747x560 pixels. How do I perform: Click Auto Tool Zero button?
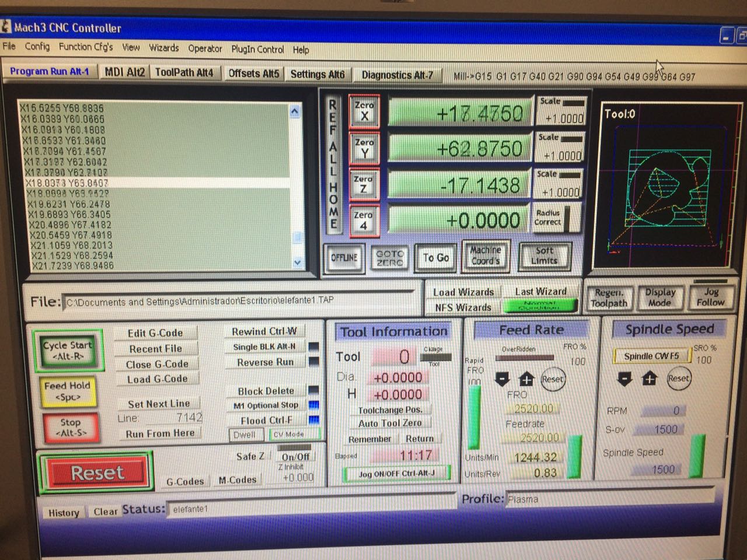[390, 423]
